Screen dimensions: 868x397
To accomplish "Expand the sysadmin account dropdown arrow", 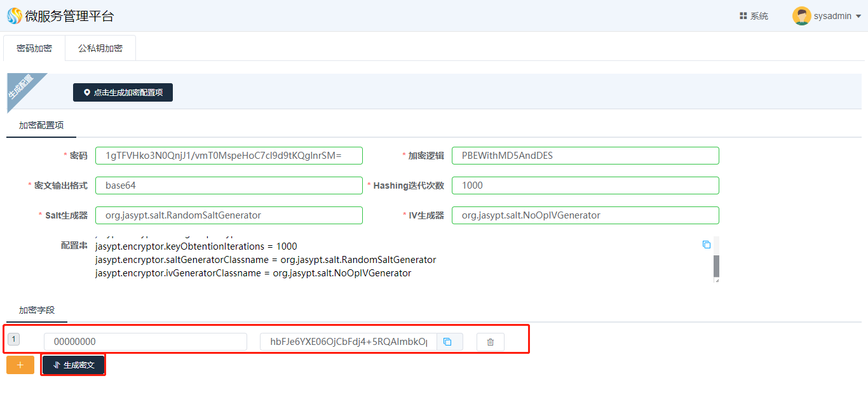I will tap(858, 17).
